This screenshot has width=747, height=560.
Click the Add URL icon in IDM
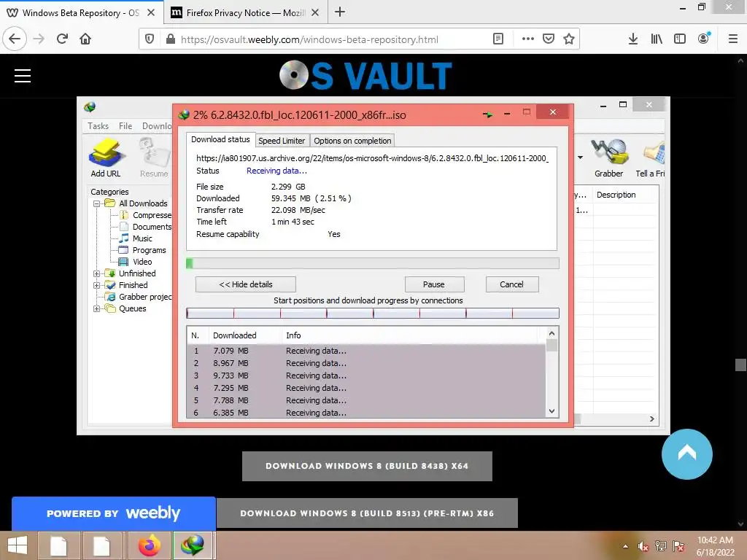(106, 157)
